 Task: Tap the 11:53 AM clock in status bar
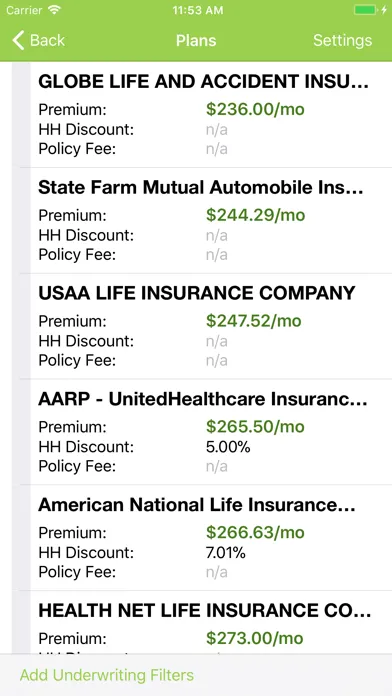coord(198,10)
